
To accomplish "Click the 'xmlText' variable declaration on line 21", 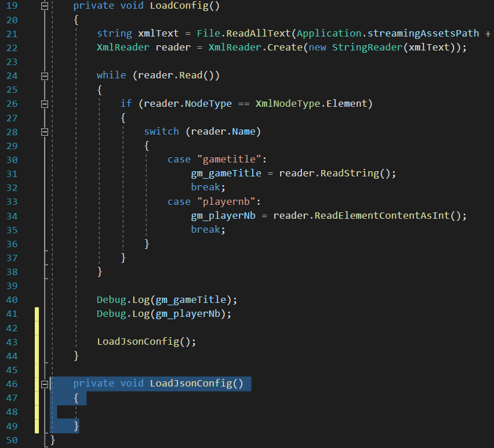I will [158, 34].
